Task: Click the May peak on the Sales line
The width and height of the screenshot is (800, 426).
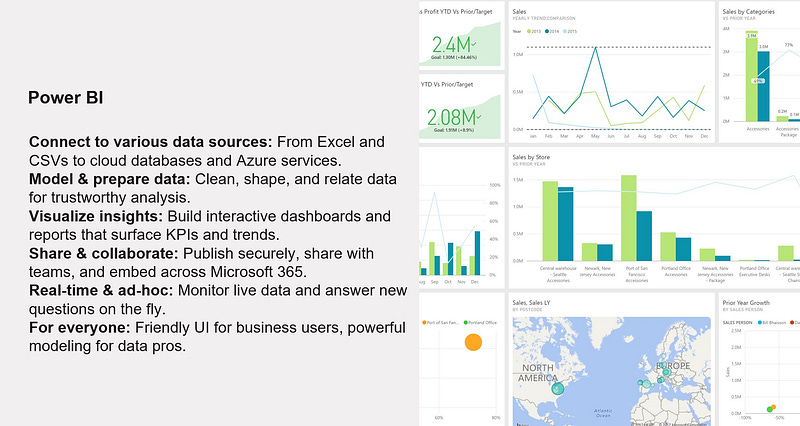Action: 595,47
